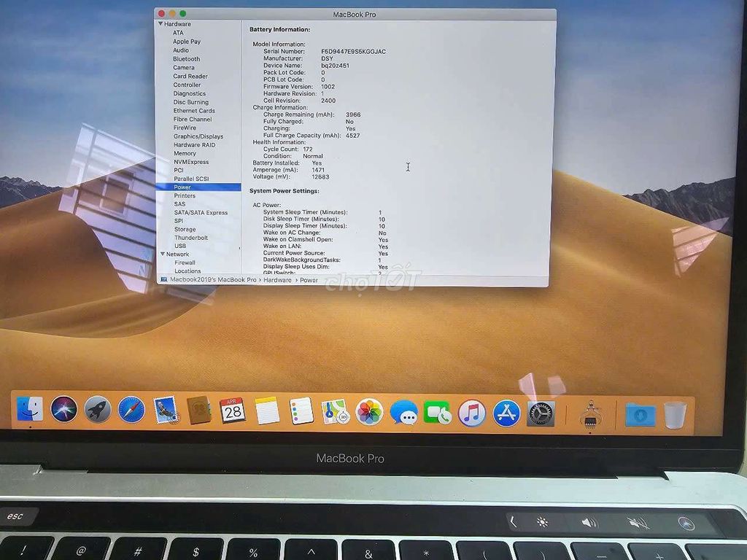Select Controller in sidebar

(187, 85)
